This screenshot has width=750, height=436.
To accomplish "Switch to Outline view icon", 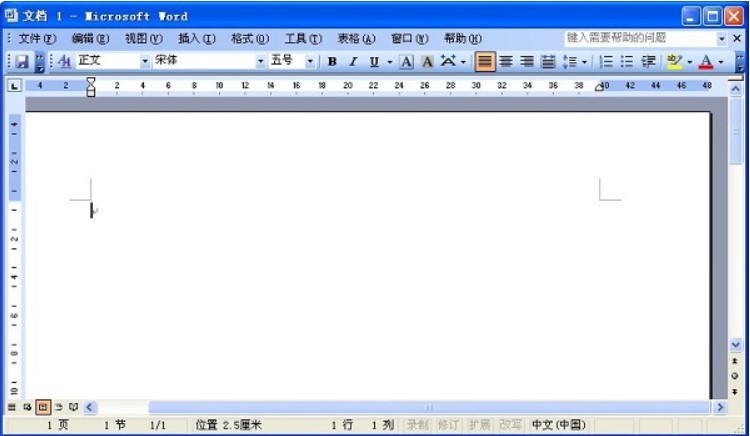I will (58, 407).
